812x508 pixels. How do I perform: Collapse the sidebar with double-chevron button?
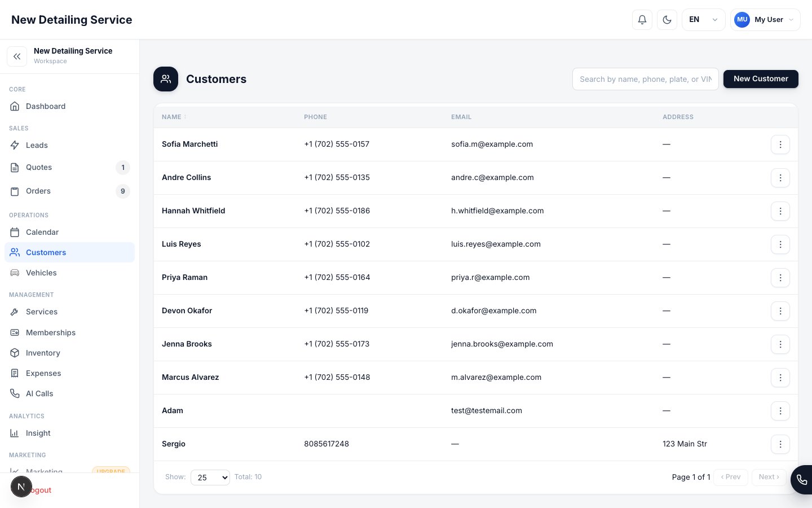[x=17, y=56]
